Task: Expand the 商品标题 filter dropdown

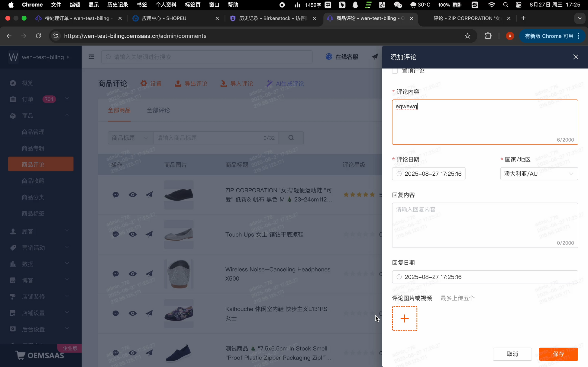Action: pyautogui.click(x=130, y=138)
